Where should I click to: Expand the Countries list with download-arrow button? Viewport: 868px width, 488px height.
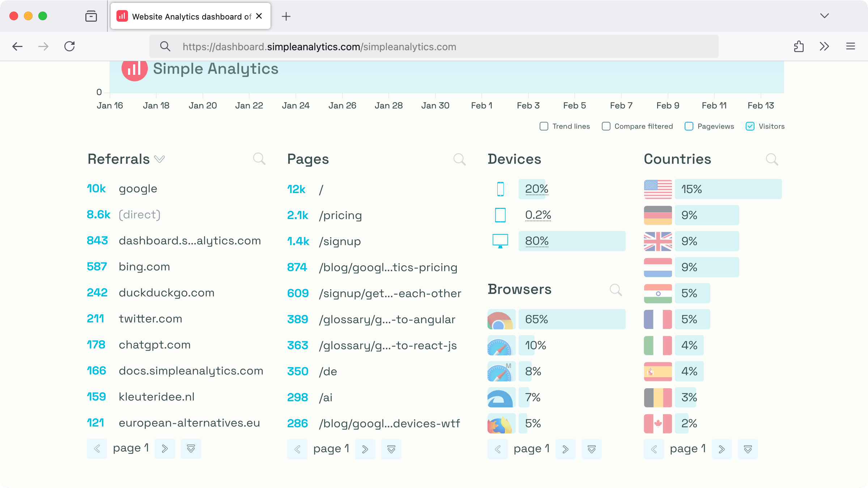tap(748, 449)
